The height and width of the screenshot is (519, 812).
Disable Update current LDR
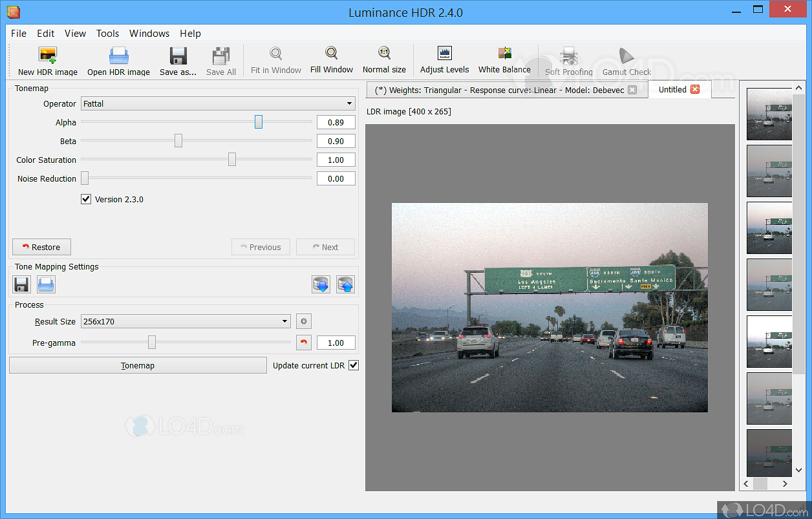(x=353, y=365)
